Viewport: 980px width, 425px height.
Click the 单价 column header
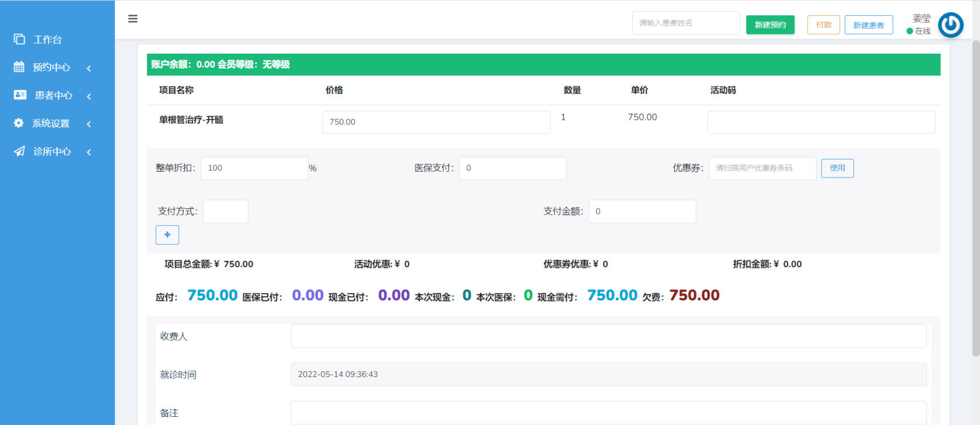639,90
